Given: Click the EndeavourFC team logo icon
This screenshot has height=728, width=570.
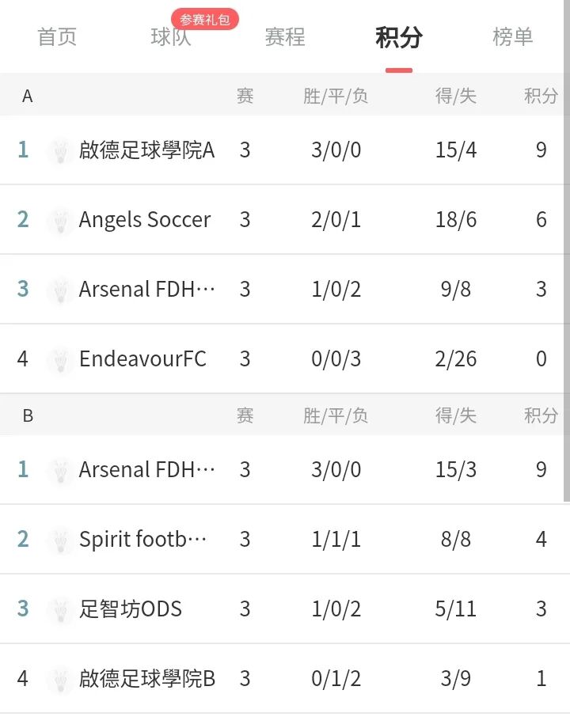Looking at the screenshot, I should click(60, 360).
